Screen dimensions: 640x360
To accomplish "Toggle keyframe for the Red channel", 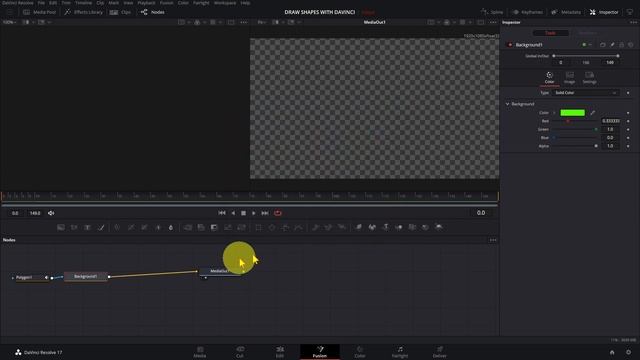I will click(x=628, y=121).
